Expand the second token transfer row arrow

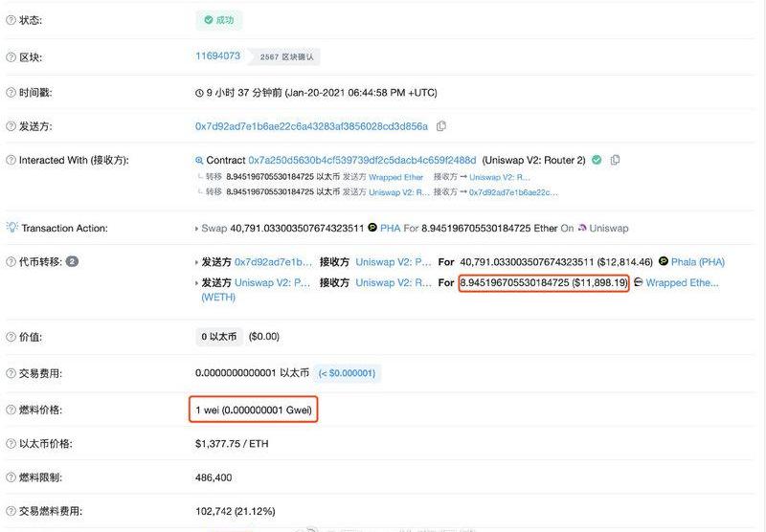point(197,283)
